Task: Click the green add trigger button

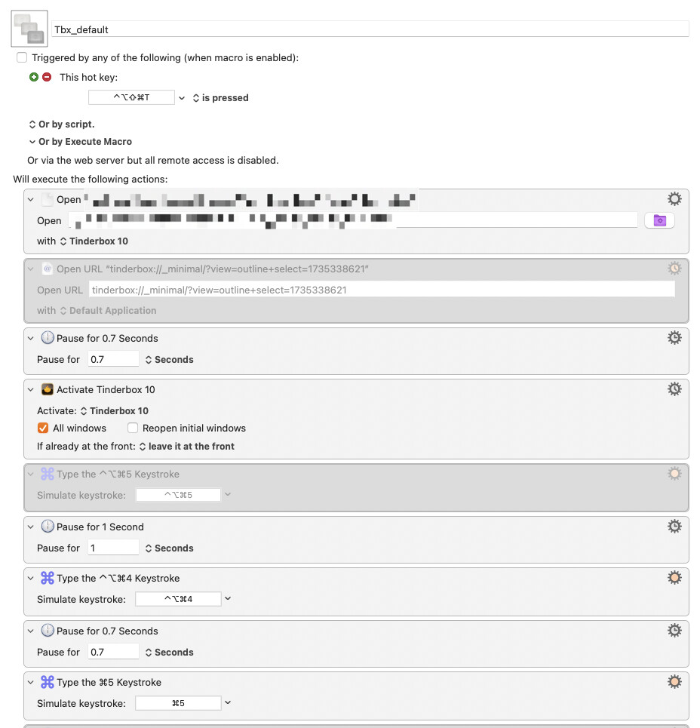Action: [x=34, y=77]
